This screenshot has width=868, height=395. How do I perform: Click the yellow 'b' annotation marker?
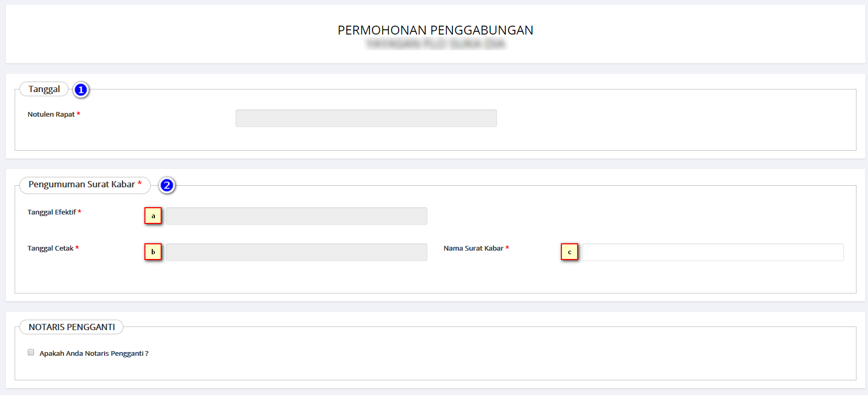click(153, 252)
